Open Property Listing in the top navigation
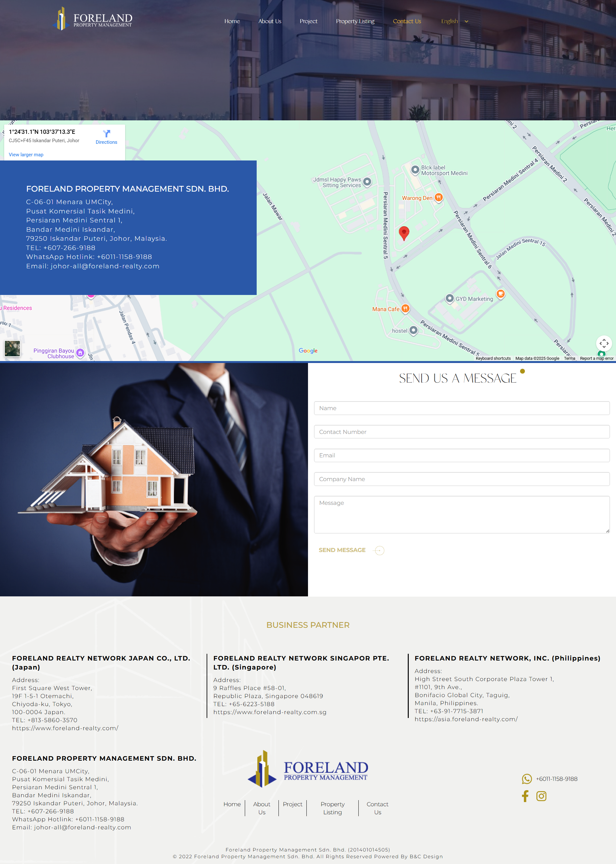 [x=355, y=21]
